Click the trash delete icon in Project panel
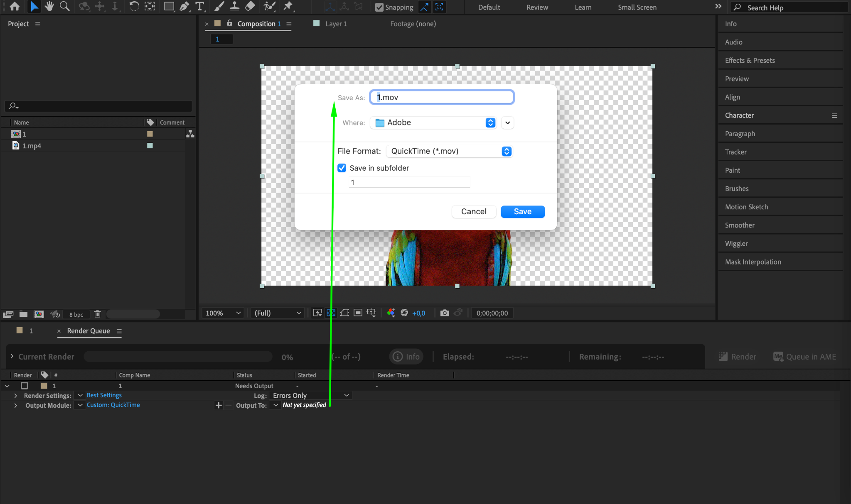 pyautogui.click(x=97, y=314)
